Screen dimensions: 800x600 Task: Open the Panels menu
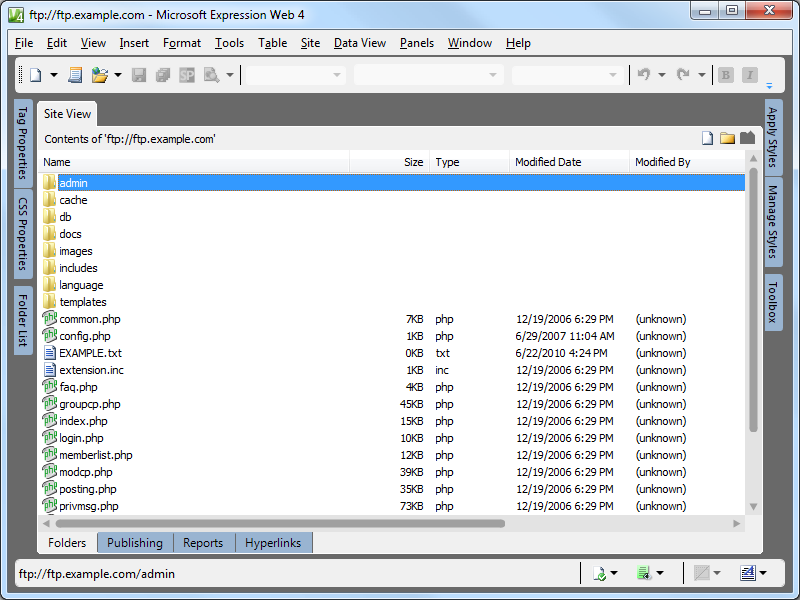tap(417, 43)
